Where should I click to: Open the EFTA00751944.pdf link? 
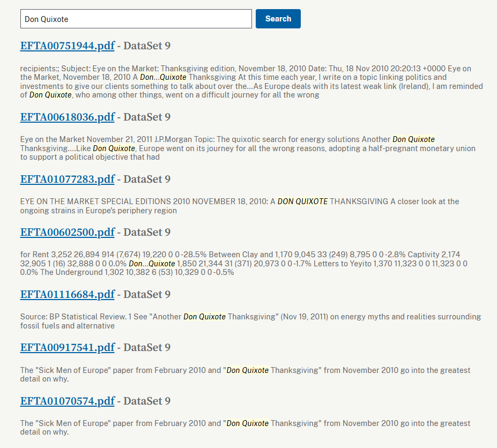coord(67,46)
